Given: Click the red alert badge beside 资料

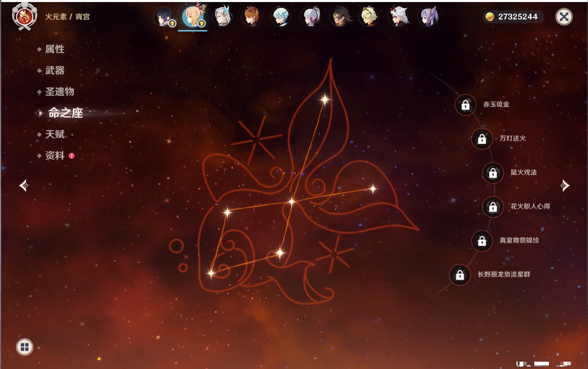Looking at the screenshot, I should point(72,156).
